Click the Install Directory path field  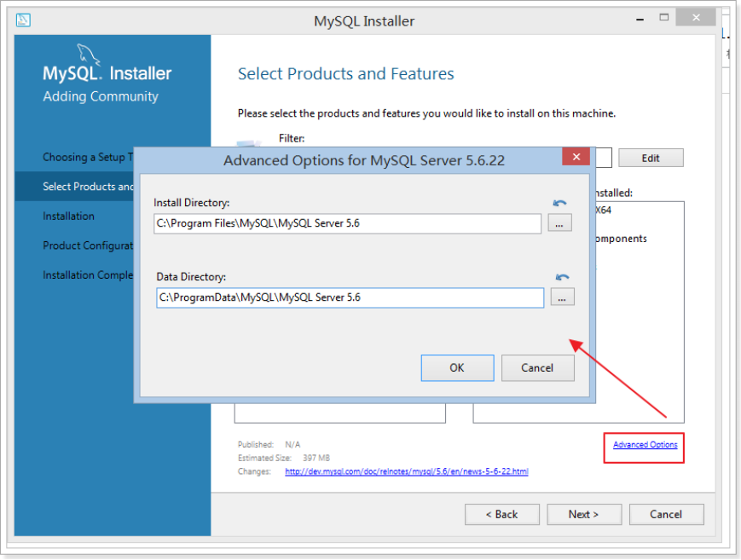click(347, 223)
